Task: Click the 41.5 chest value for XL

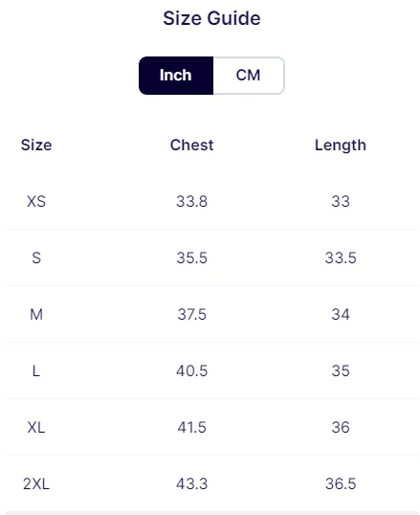Action: 191,428
